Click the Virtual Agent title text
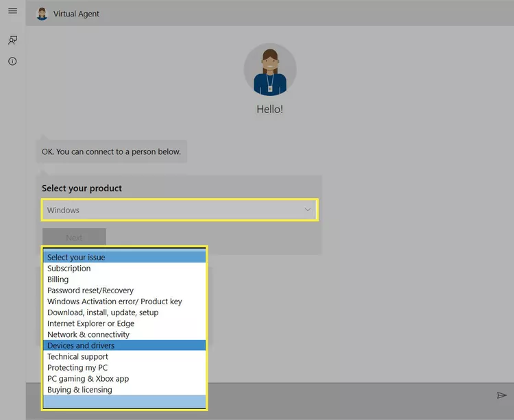Viewport: 514px width, 420px height. click(76, 14)
